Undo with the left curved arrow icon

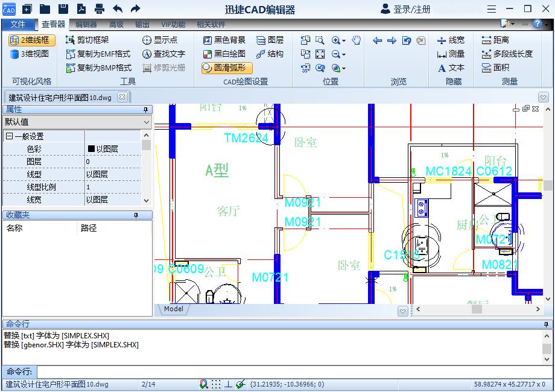(118, 9)
